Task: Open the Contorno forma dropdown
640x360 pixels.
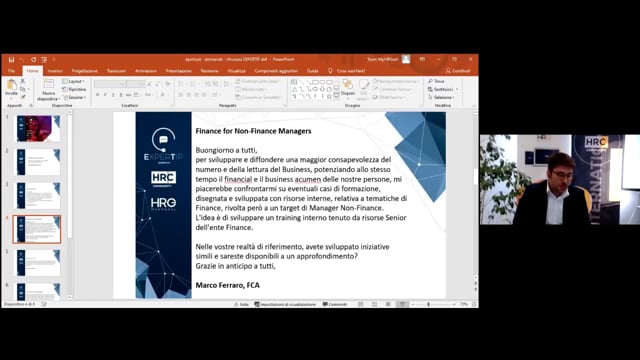Action: (x=392, y=89)
